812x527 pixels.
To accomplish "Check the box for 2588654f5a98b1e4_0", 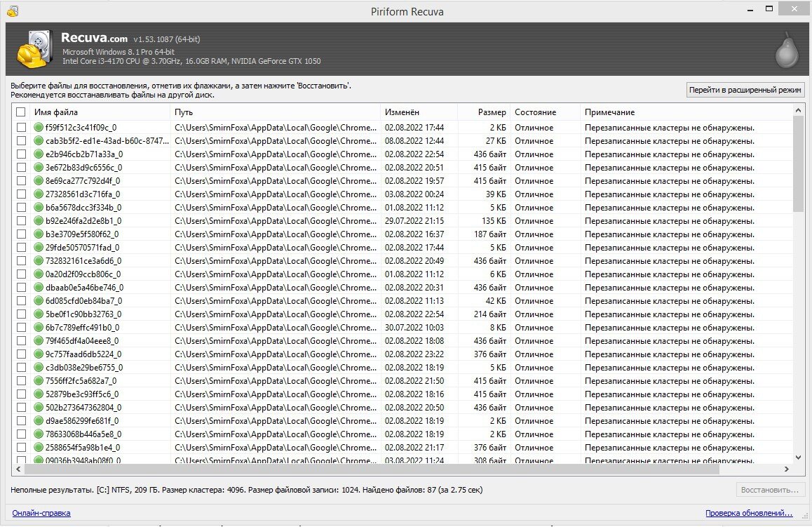I will point(21,447).
